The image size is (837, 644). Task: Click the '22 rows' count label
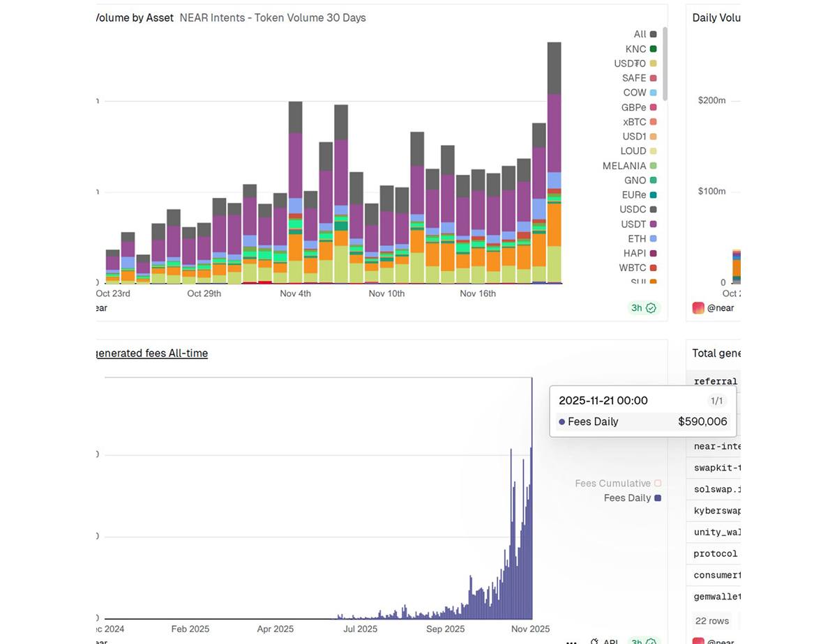[712, 621]
